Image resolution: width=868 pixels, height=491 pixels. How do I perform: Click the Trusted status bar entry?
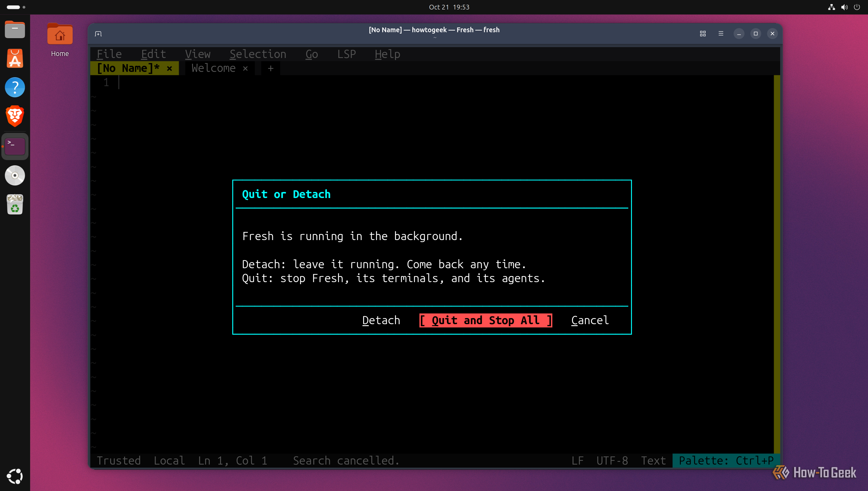(119, 460)
